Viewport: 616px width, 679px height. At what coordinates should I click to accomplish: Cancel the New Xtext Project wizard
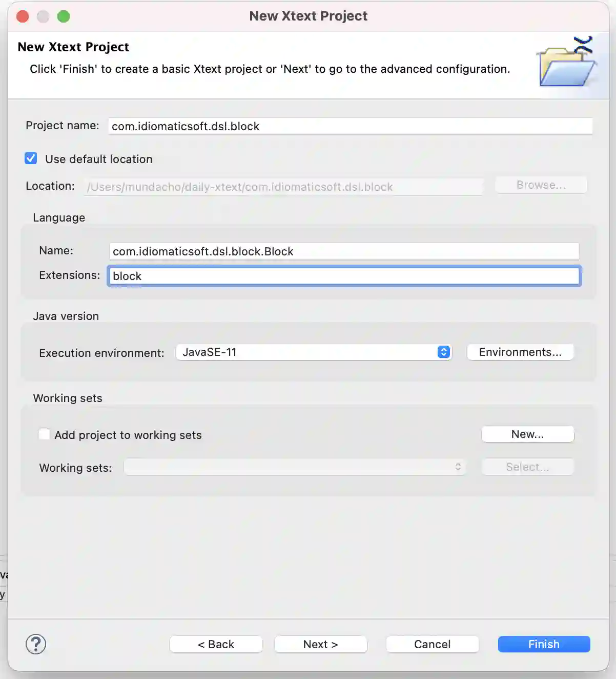[432, 644]
